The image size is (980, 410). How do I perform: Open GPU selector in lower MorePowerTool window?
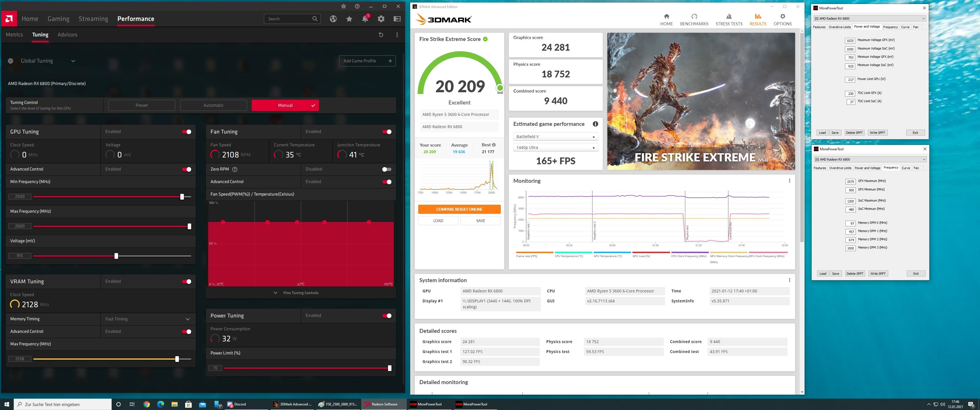pos(870,159)
